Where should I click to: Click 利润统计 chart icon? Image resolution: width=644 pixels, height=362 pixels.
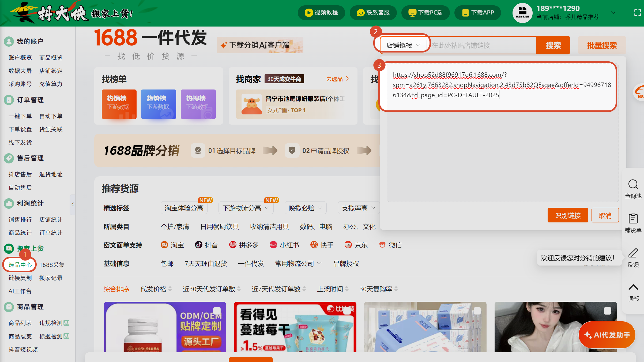coord(9,203)
